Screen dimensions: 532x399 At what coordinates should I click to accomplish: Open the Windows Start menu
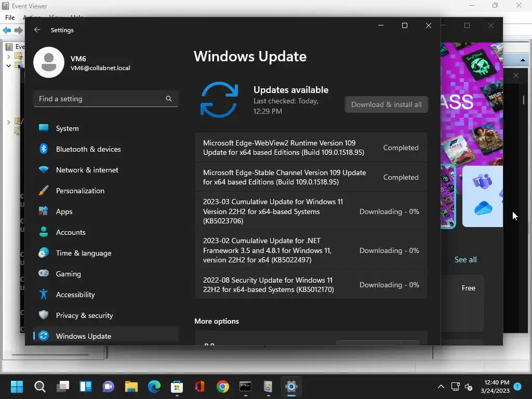pos(17,387)
